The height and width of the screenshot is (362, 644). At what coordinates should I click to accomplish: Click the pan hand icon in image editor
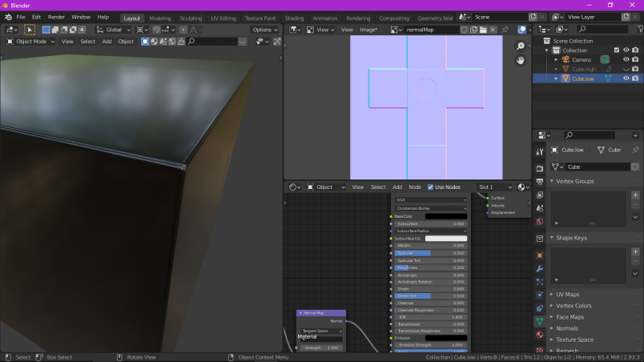coord(521,60)
